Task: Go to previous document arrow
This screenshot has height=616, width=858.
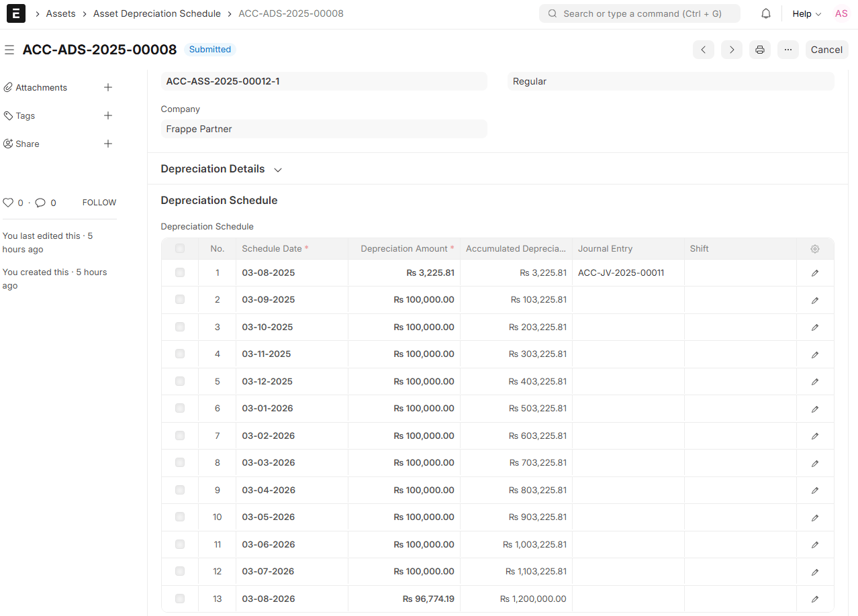Action: (x=704, y=50)
